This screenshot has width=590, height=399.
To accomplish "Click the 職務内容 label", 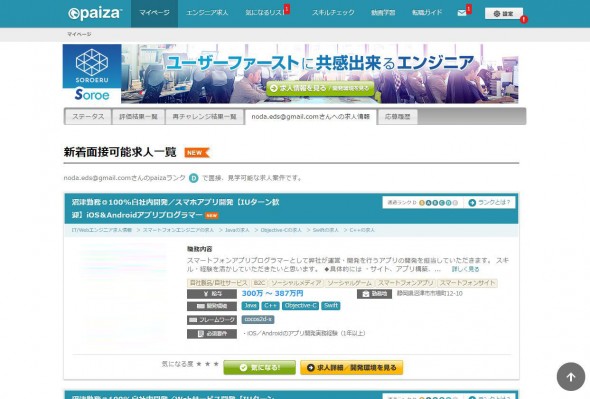I will [x=199, y=249].
